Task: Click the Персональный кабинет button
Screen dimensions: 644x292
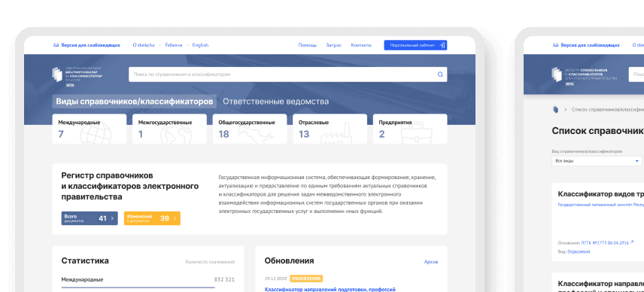Action: 415,45
